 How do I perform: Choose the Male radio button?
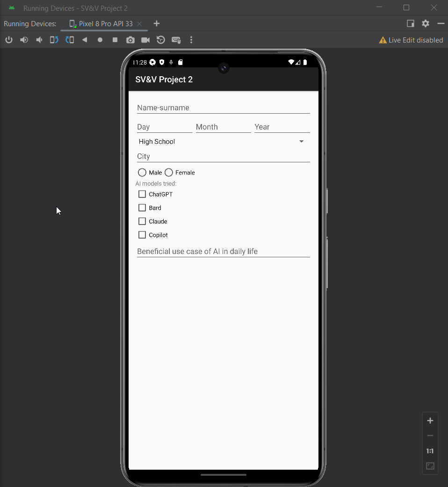coord(142,173)
